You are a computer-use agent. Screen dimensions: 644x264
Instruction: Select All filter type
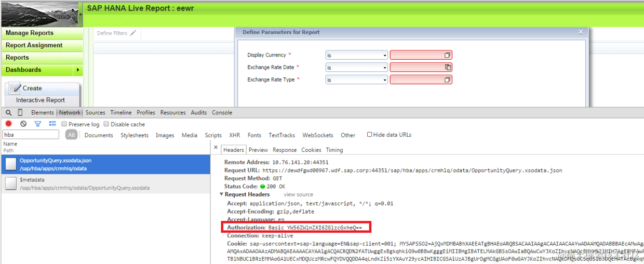72,135
